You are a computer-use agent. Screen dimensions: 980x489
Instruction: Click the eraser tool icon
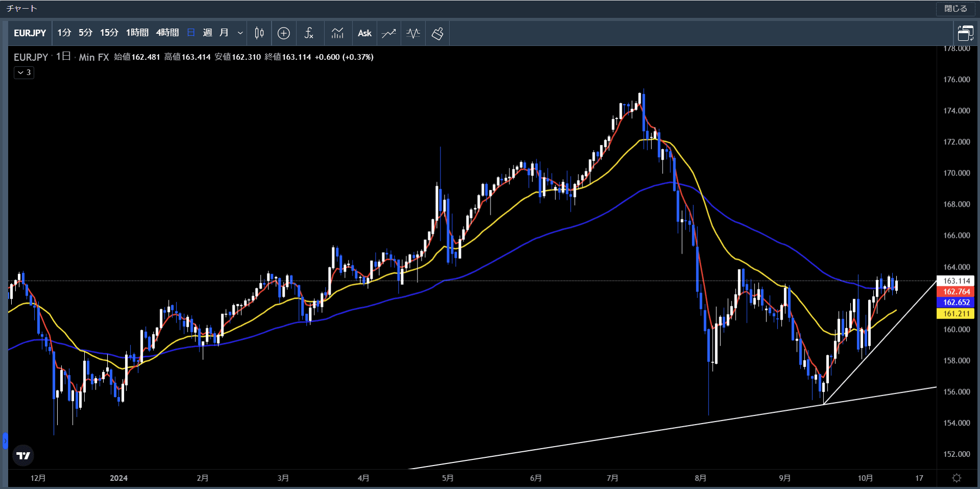click(437, 33)
